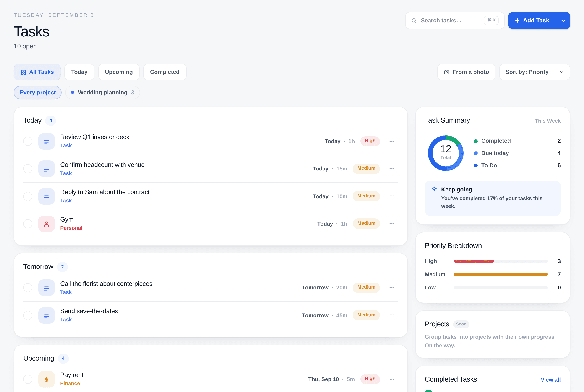Click the Medium priority badge on Gym
Viewport: 584px width, 392px height.
point(366,223)
